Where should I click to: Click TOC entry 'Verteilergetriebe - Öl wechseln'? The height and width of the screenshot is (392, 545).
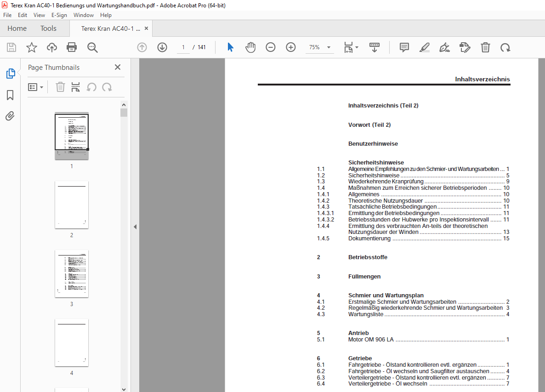tap(387, 384)
